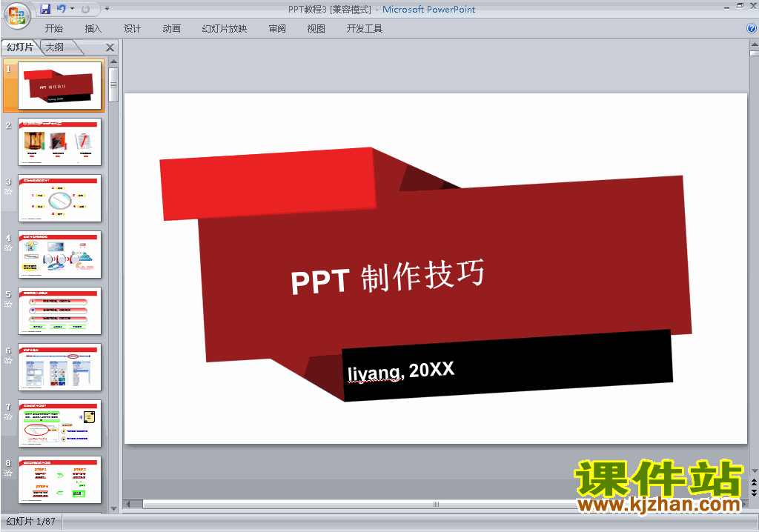
Task: Play animation star icon for slide 4
Action: (x=8, y=248)
